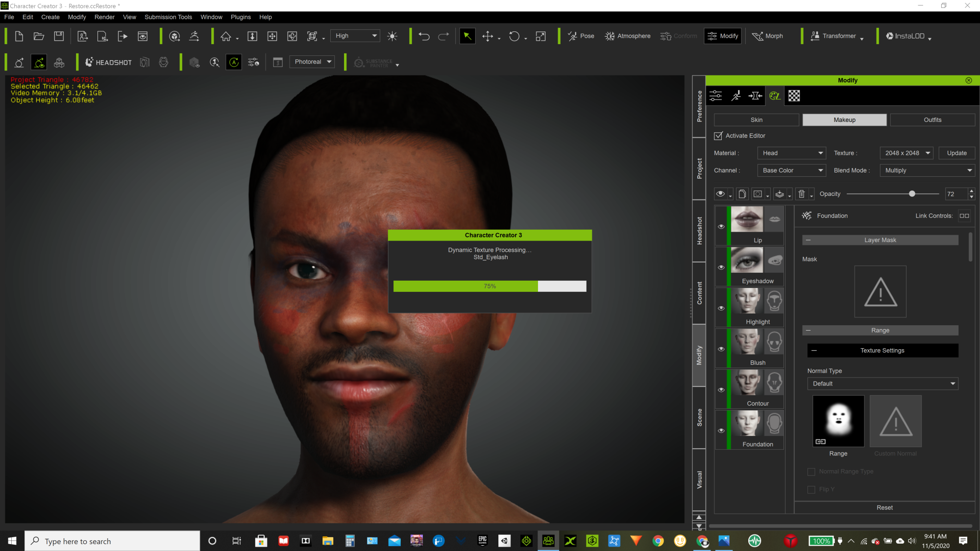This screenshot has height=551, width=980.
Task: Open the Channel Base Color dropdown
Action: [791, 170]
